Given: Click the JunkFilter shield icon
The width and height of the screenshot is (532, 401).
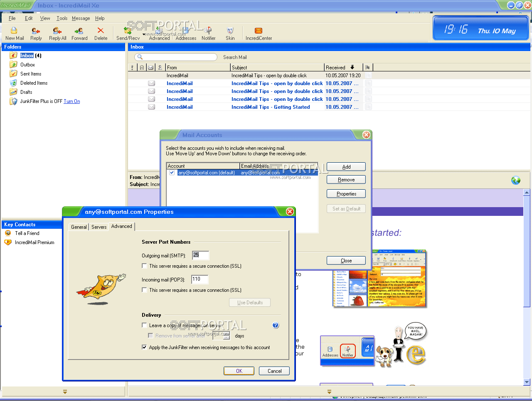Looking at the screenshot, I should [14, 101].
